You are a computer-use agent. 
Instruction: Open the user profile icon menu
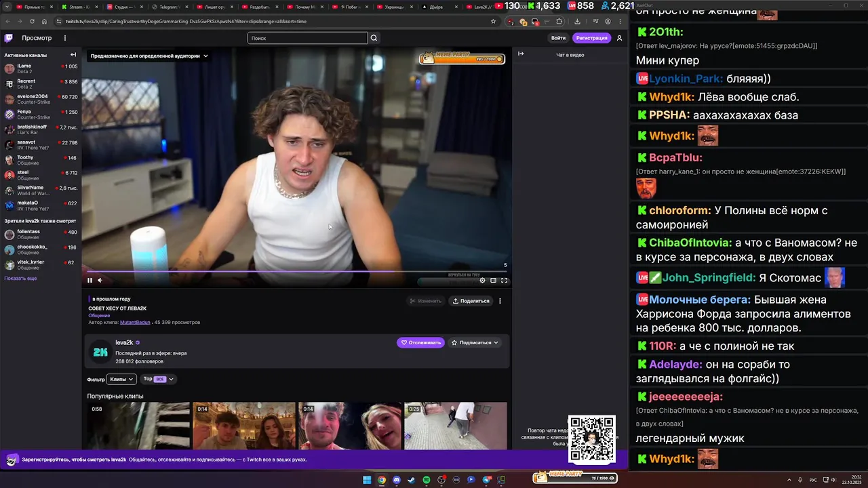point(619,38)
